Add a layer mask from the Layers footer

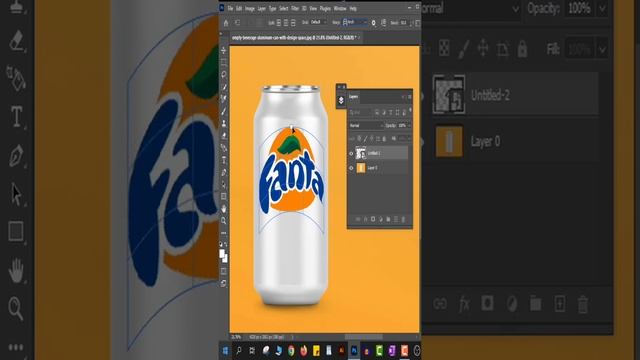click(x=373, y=219)
